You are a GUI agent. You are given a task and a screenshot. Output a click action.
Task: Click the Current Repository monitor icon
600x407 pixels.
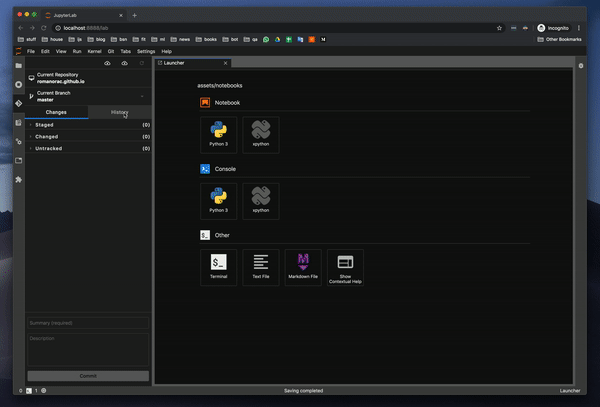click(31, 78)
